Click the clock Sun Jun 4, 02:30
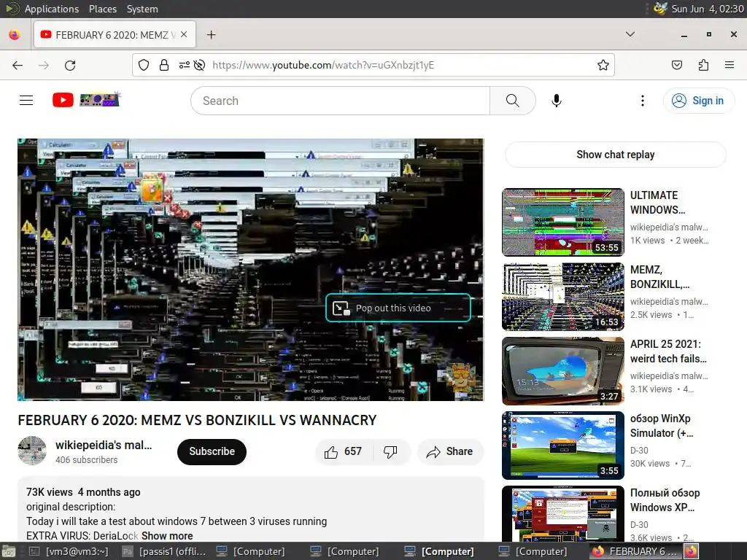Screen dimensions: 747x560 coord(708,9)
